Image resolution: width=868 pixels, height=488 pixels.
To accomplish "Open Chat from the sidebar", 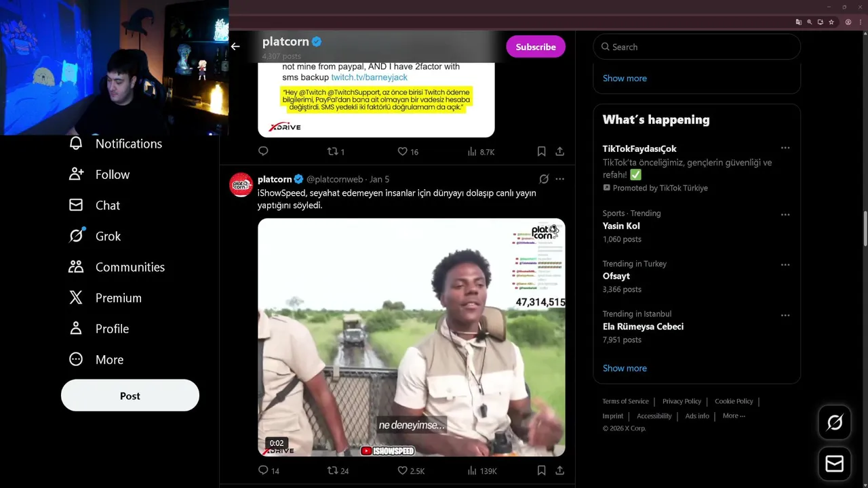I will pyautogui.click(x=94, y=205).
